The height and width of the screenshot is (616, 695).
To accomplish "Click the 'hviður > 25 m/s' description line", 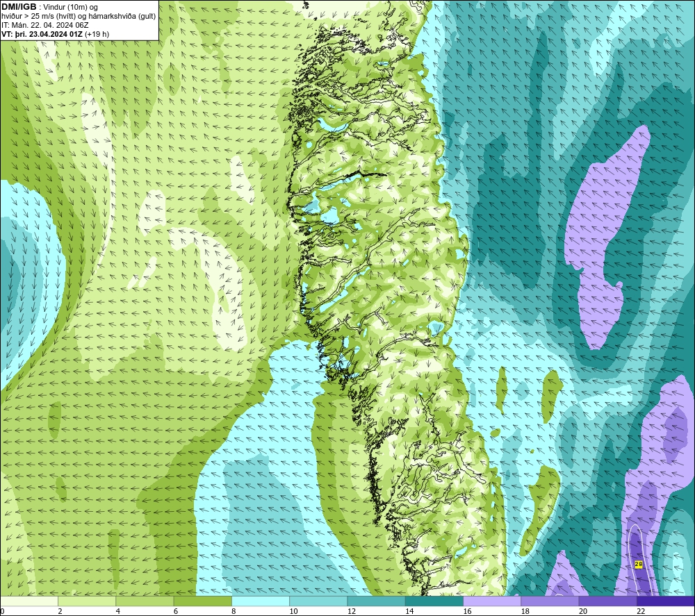I will (79, 17).
